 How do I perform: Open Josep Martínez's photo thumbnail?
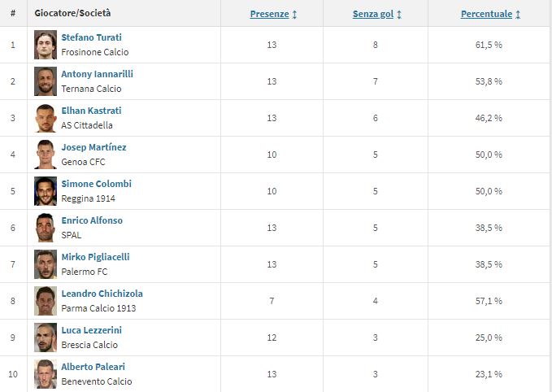[x=46, y=155]
